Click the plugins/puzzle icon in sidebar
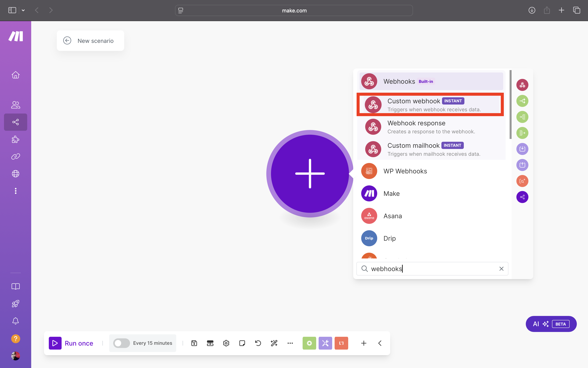Image resolution: width=588 pixels, height=368 pixels. [x=16, y=140]
